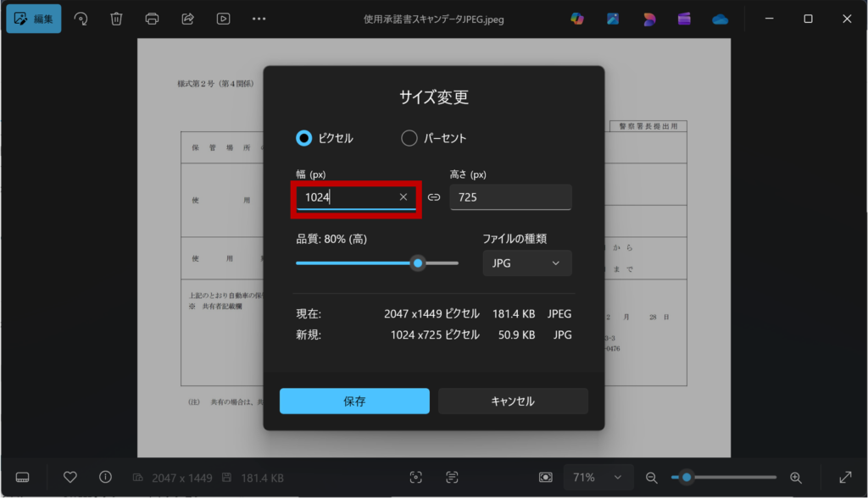The height and width of the screenshot is (498, 868).
Task: Open file info with the (i) icon
Action: pos(106,477)
